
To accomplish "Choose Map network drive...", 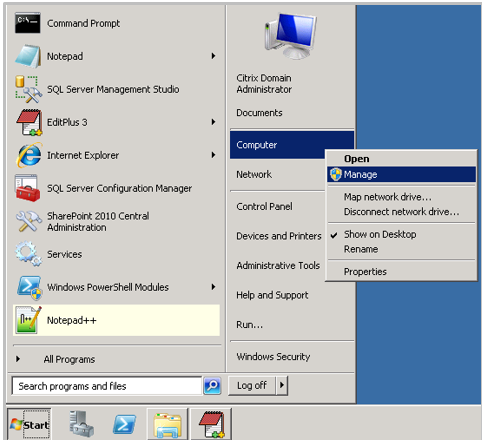I will tap(401, 197).
